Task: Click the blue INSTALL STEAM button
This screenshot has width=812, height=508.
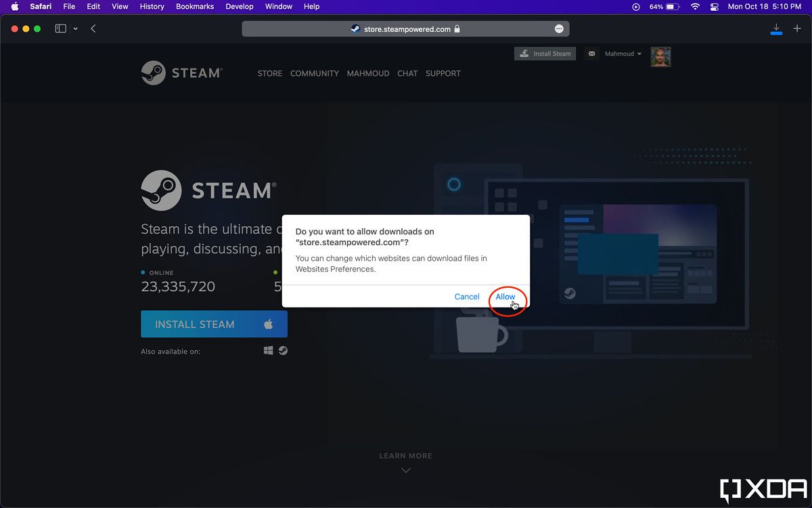Action: (214, 324)
